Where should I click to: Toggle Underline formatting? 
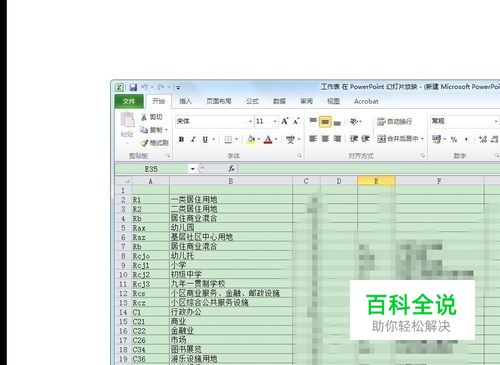[205, 139]
